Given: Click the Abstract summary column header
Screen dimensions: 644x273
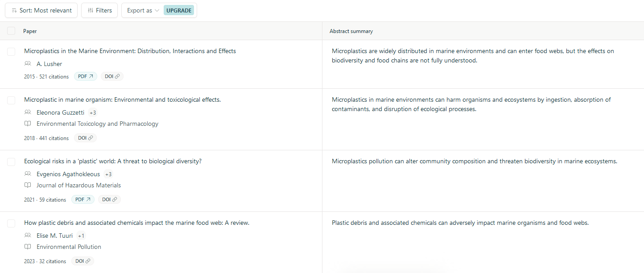Looking at the screenshot, I should [351, 31].
